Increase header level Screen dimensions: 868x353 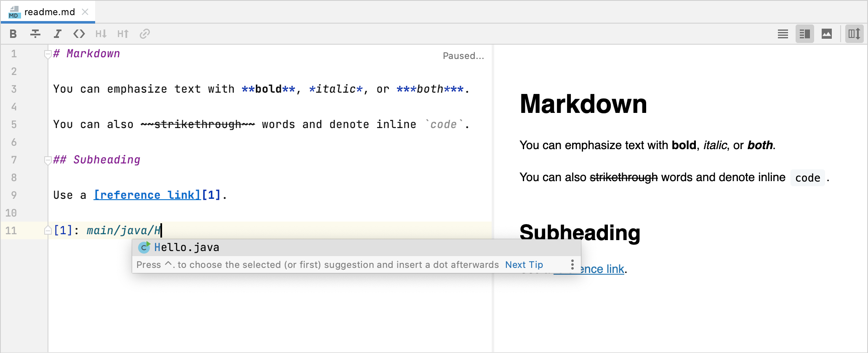pos(123,34)
